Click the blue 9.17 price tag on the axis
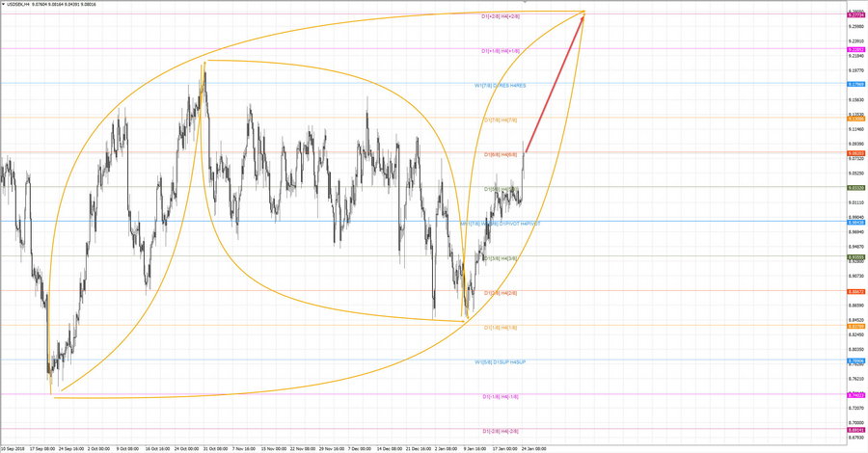The width and height of the screenshot is (868, 453). coord(855,85)
